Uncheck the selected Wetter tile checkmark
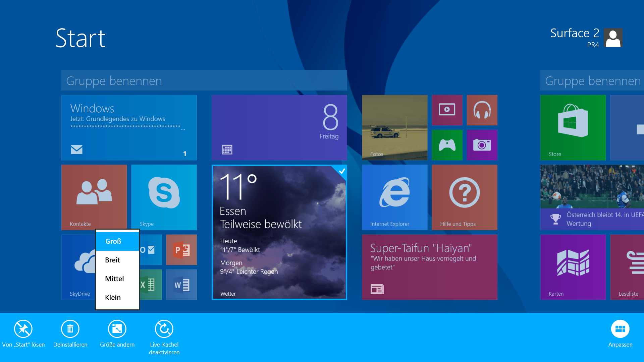Screen dimensions: 644x362 point(341,171)
